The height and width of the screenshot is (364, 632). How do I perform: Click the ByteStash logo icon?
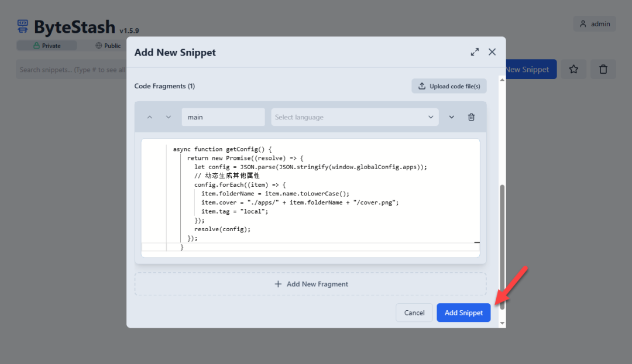tap(23, 26)
